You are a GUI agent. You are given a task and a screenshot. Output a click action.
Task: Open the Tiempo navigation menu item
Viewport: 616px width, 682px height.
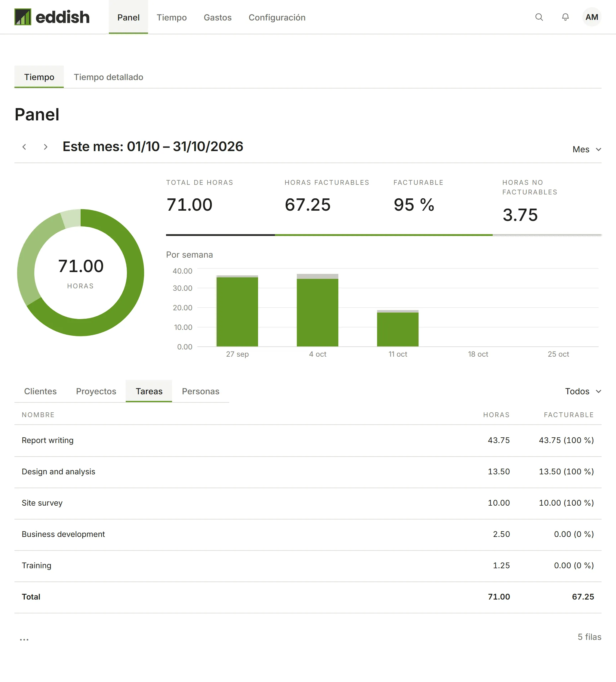(x=171, y=17)
